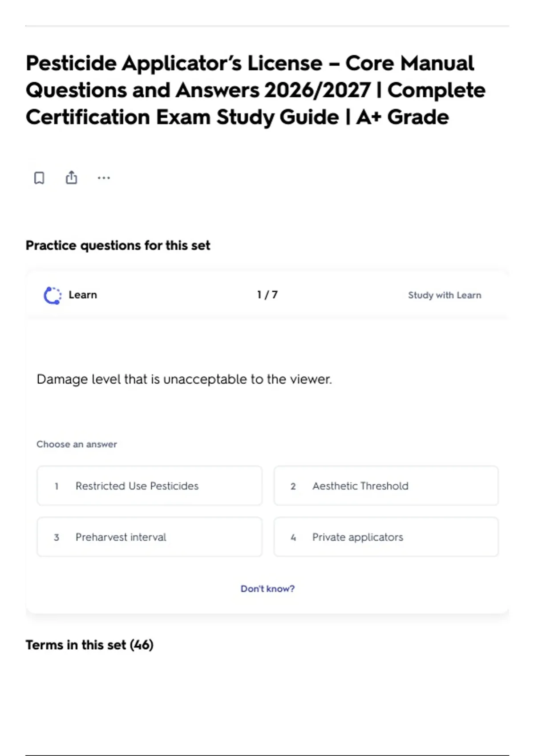Click the bookmark save icon
This screenshot has height=756, width=534.
[39, 178]
